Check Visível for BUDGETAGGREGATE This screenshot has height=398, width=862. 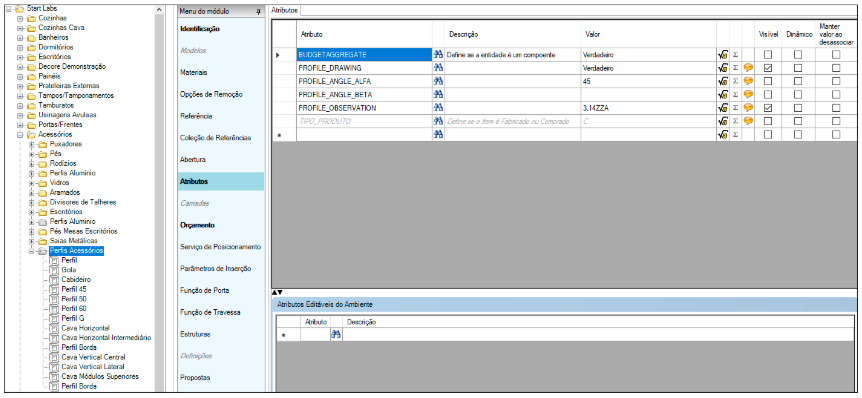point(768,55)
